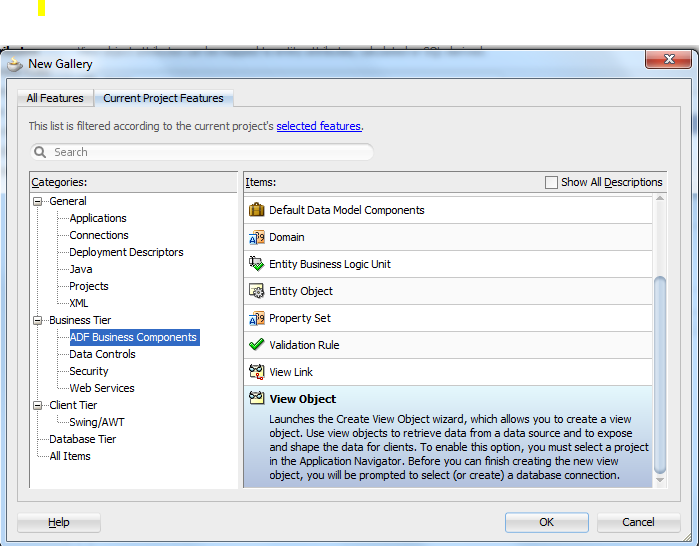The height and width of the screenshot is (546, 699).
Task: Select Swing/AWT category
Action: coord(97,422)
